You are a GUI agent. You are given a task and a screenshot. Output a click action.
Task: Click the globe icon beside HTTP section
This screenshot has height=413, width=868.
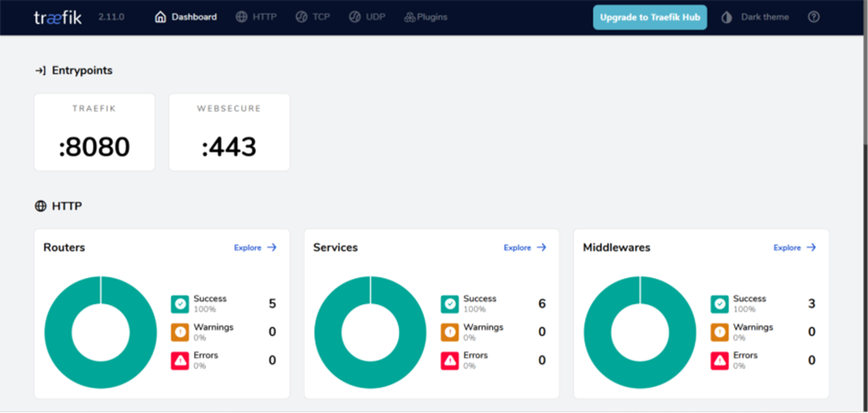coord(41,207)
